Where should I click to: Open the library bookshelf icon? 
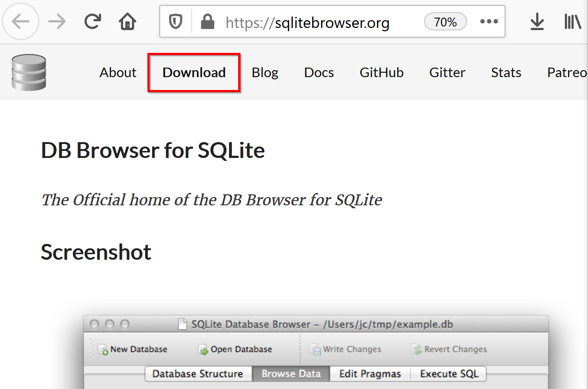click(573, 21)
